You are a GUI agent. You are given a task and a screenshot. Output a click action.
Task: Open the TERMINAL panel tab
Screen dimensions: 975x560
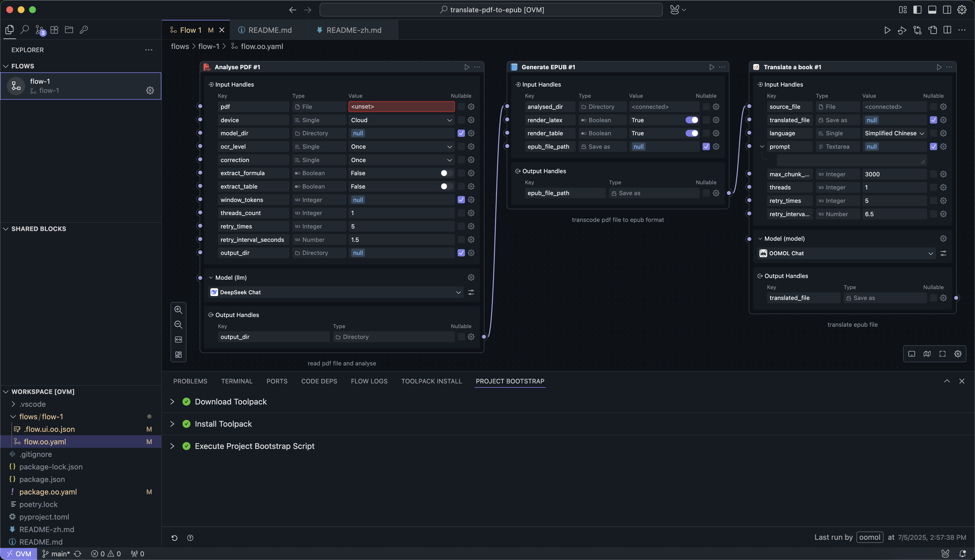pyautogui.click(x=237, y=381)
